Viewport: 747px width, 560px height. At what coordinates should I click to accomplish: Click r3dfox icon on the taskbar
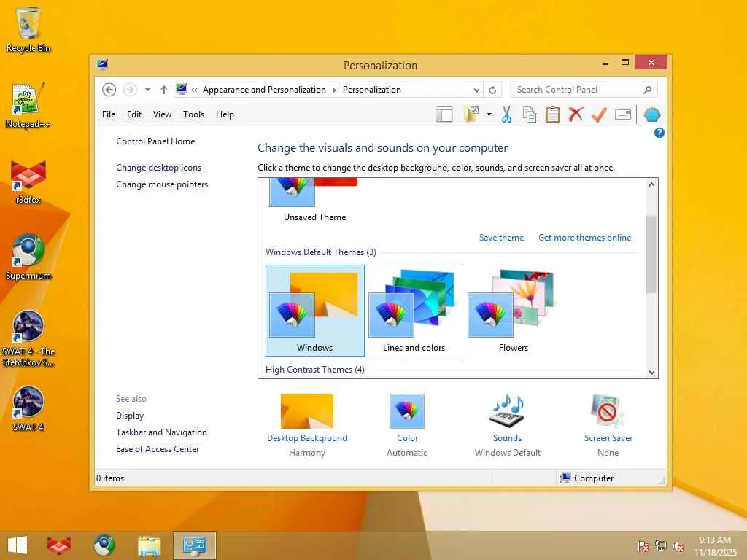pyautogui.click(x=59, y=545)
